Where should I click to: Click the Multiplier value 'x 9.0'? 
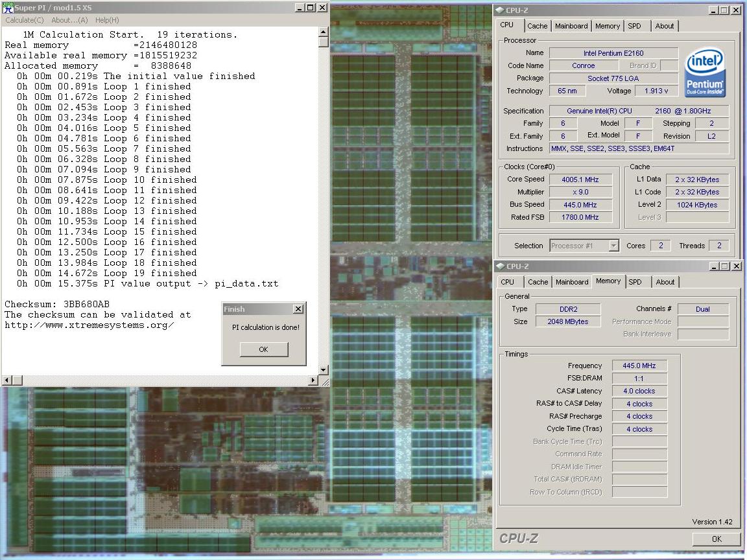coord(580,192)
